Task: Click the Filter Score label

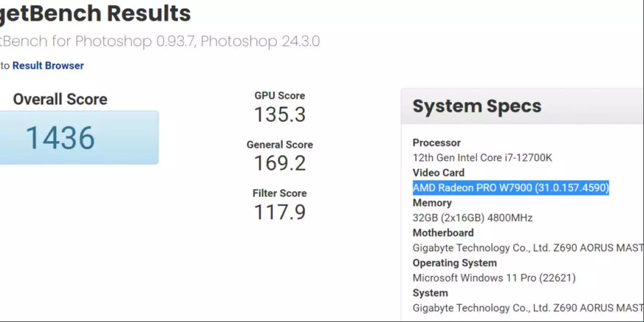Action: tap(280, 193)
